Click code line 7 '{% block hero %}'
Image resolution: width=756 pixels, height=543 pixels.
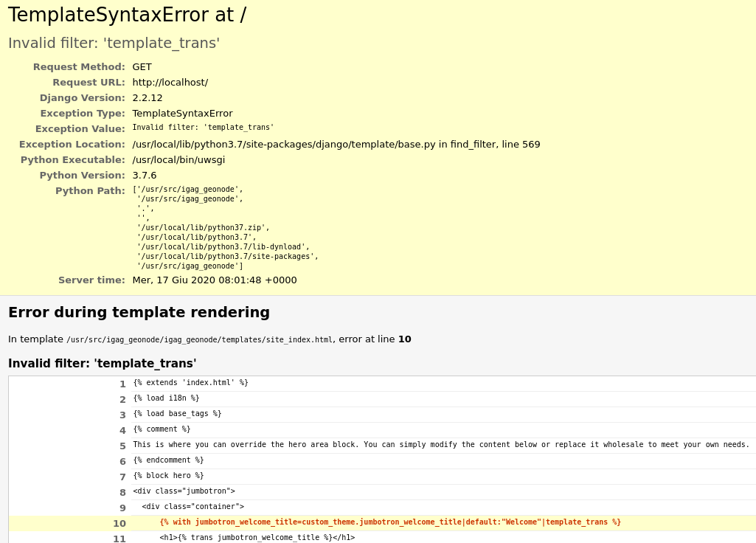point(168,475)
